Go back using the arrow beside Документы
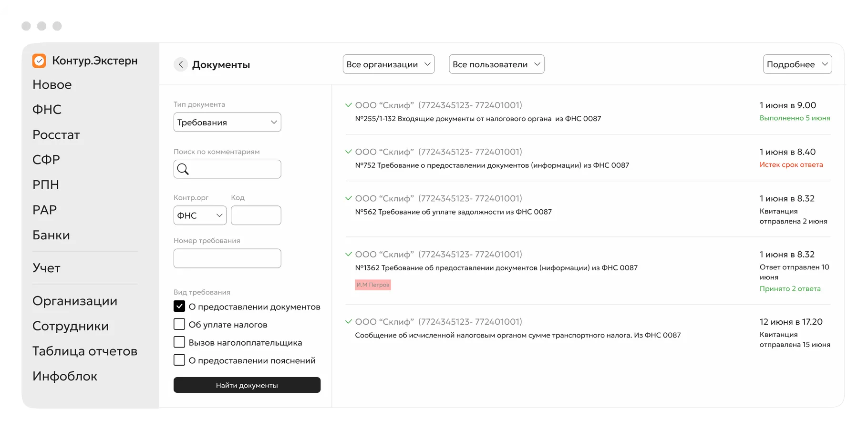The height and width of the screenshot is (430, 868). (181, 64)
